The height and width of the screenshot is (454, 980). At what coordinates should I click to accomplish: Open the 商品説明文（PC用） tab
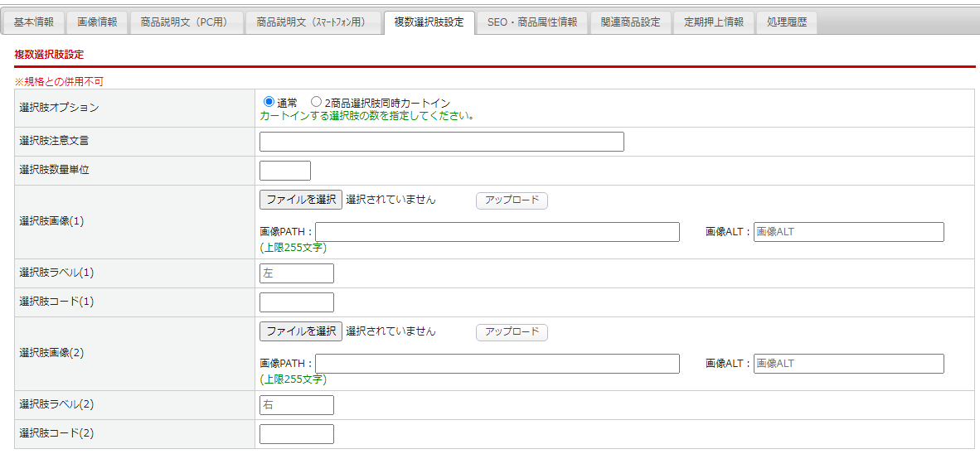(x=184, y=22)
